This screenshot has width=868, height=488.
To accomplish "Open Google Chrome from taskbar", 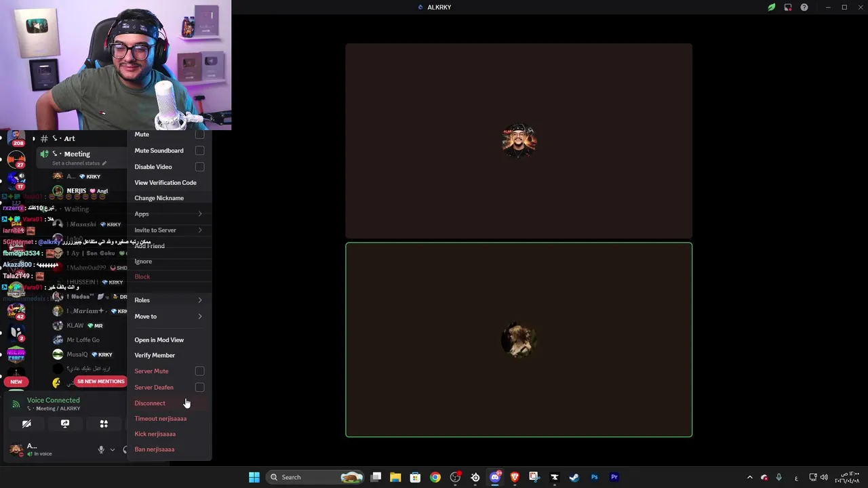I will click(435, 477).
